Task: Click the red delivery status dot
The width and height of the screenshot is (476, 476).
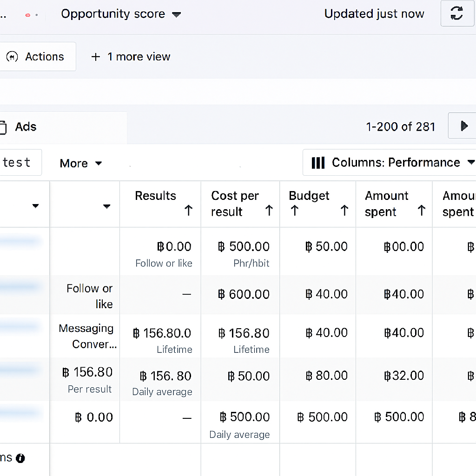Action: [28, 15]
